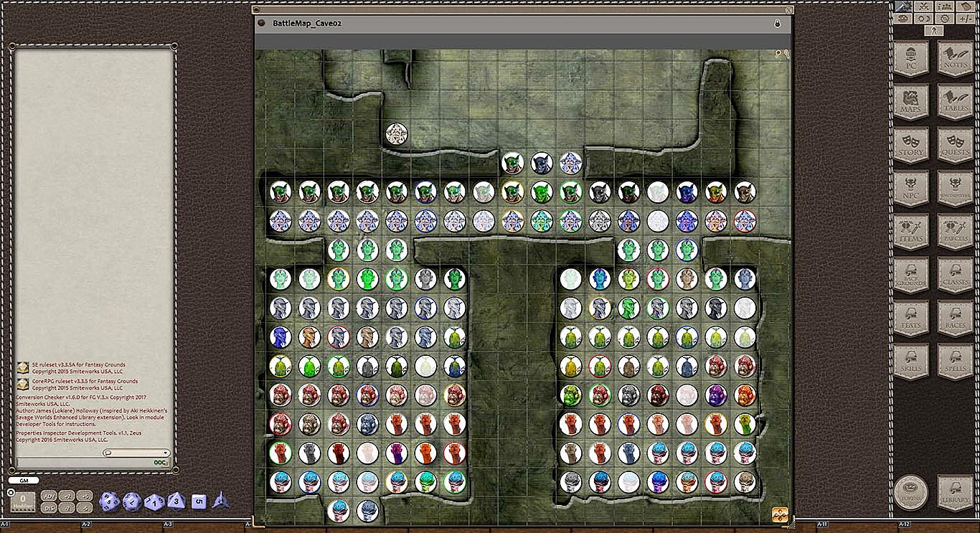
Task: Select the lone token in upper-left cave
Action: tap(397, 133)
